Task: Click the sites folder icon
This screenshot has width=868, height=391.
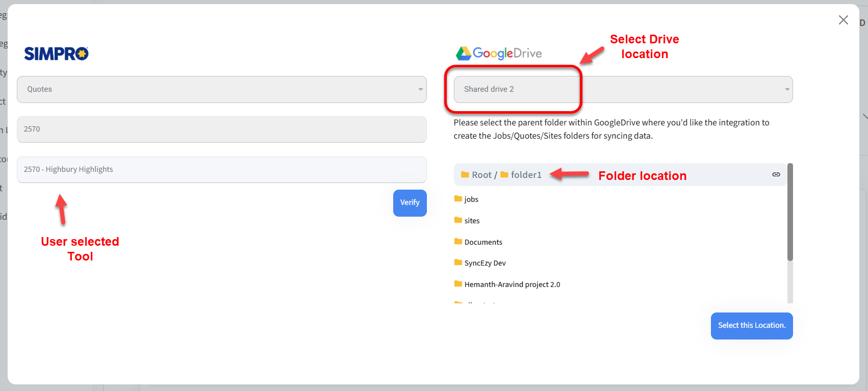Action: pyautogui.click(x=458, y=220)
